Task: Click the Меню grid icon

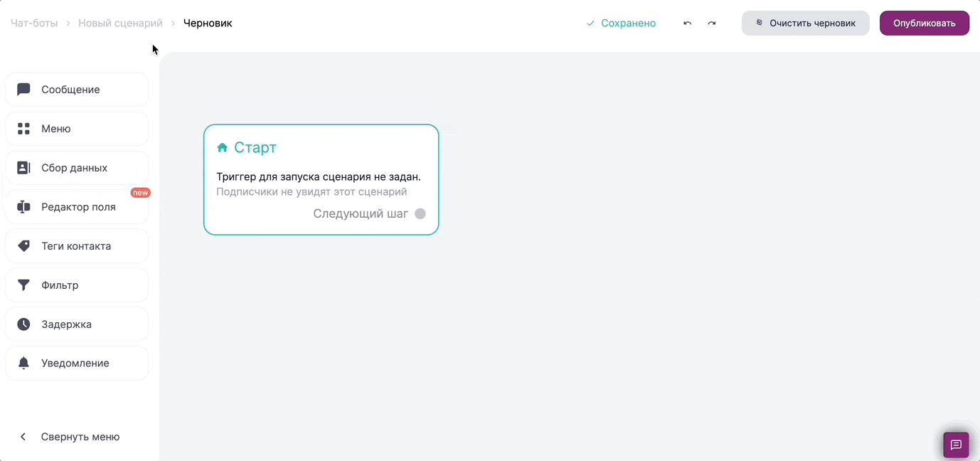Action: point(23,129)
